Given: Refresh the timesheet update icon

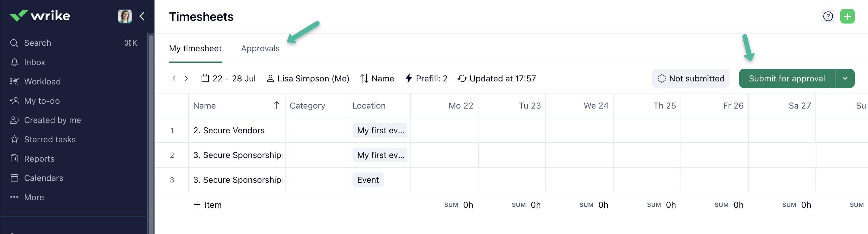Looking at the screenshot, I should tap(462, 78).
